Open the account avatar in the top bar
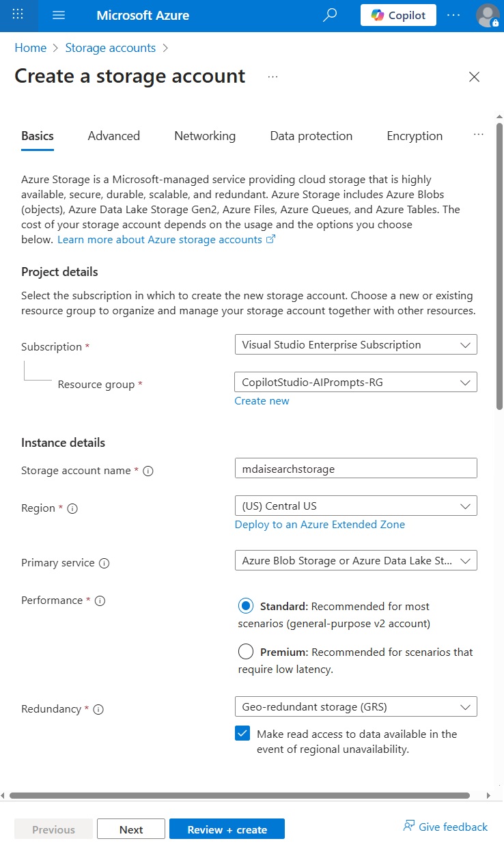Image resolution: width=504 pixels, height=854 pixels. click(488, 14)
